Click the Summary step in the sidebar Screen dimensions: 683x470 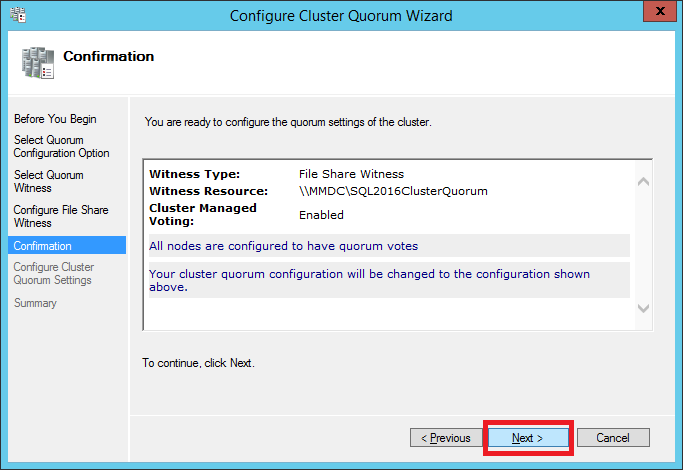click(x=36, y=303)
